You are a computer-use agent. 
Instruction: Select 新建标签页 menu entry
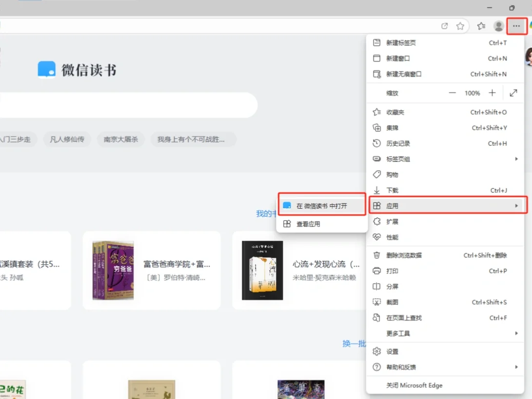pyautogui.click(x=445, y=43)
